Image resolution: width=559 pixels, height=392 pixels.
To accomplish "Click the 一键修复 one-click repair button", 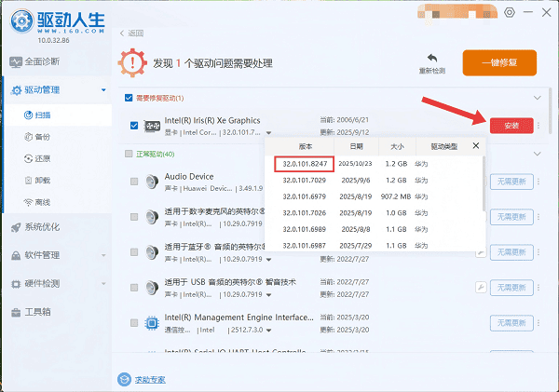I will (x=499, y=62).
